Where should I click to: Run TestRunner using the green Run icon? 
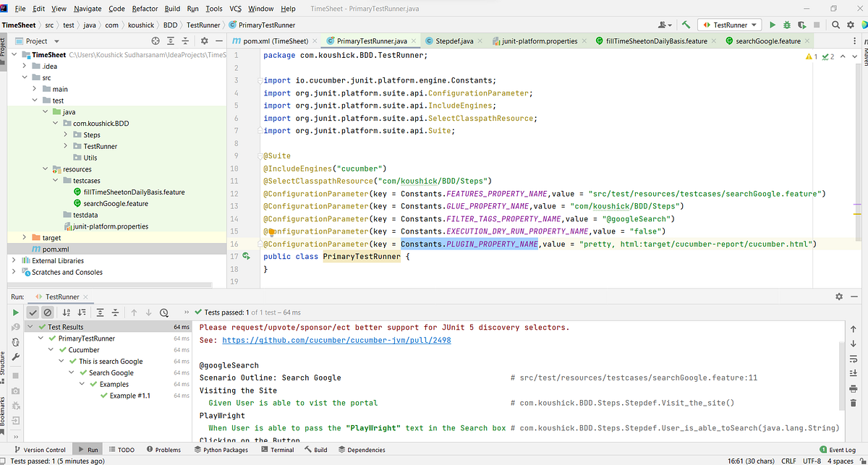pos(773,24)
